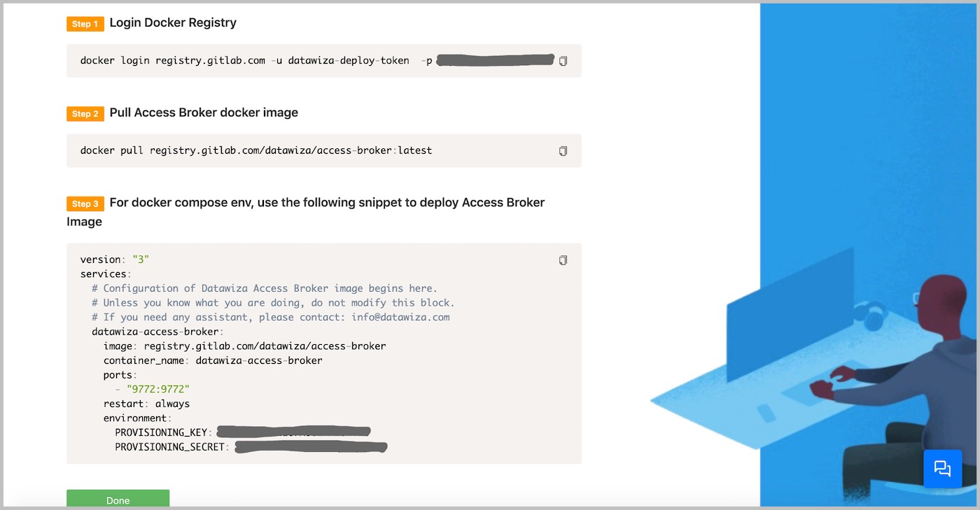Copy the docker login command
Viewport: 980px width, 510px height.
[x=563, y=61]
